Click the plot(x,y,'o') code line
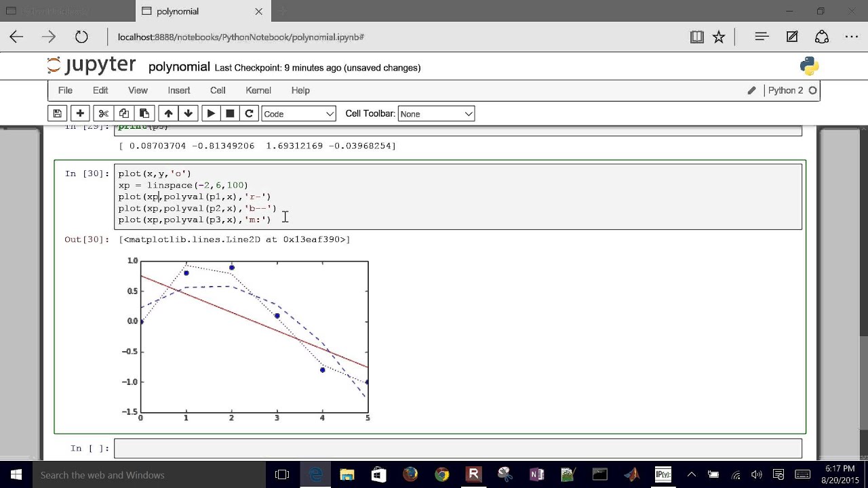Viewport: 868px width, 488px height. 155,174
